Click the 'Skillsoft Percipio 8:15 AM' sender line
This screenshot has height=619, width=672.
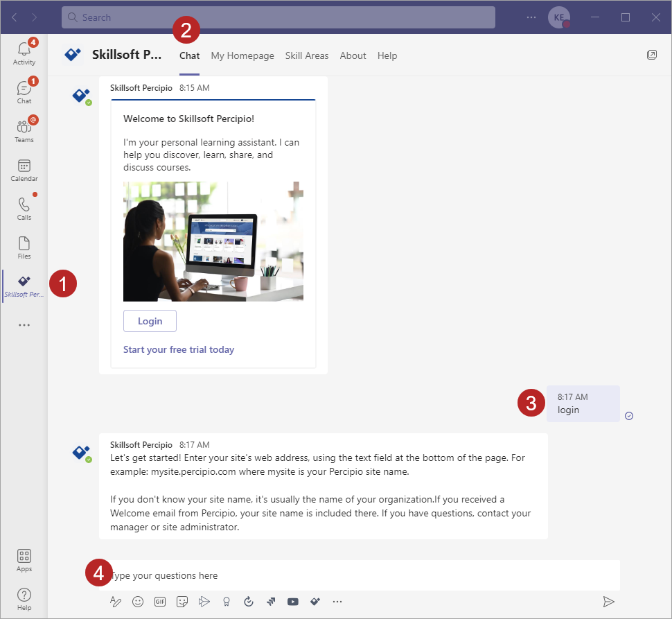[x=160, y=88]
